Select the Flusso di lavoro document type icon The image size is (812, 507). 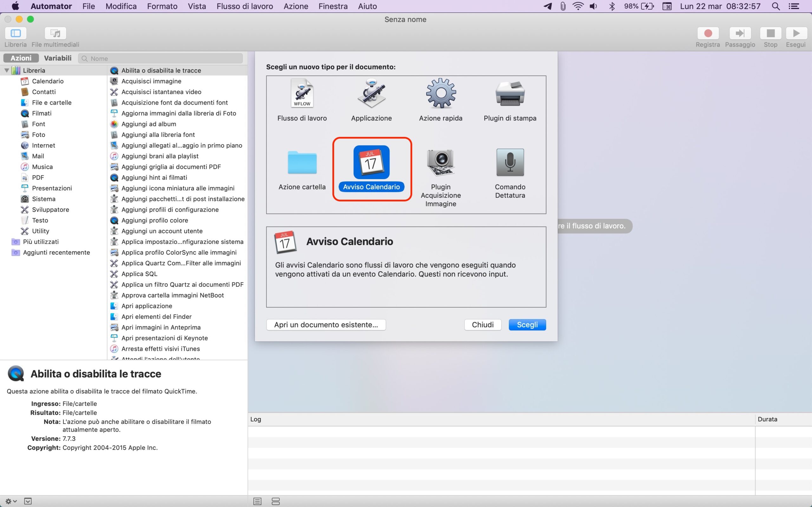[302, 93]
